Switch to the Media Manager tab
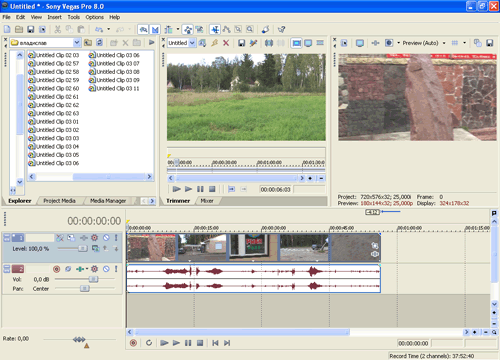 pos(108,201)
